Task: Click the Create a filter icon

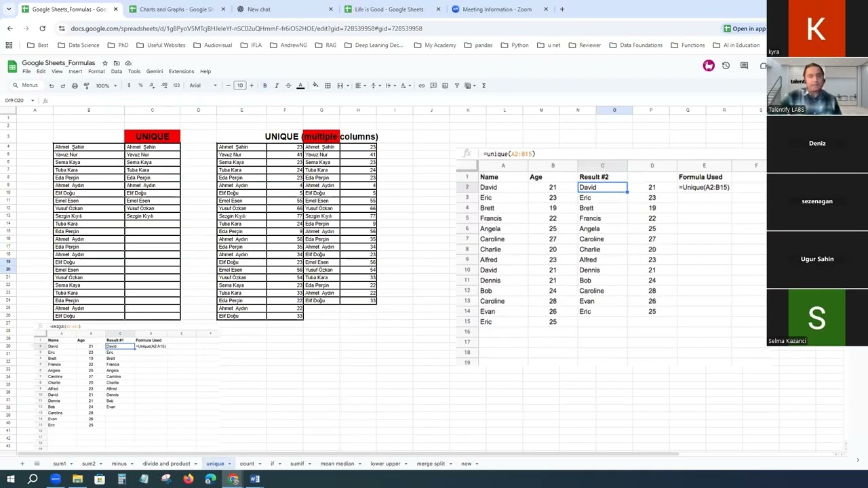Action: coord(457,85)
